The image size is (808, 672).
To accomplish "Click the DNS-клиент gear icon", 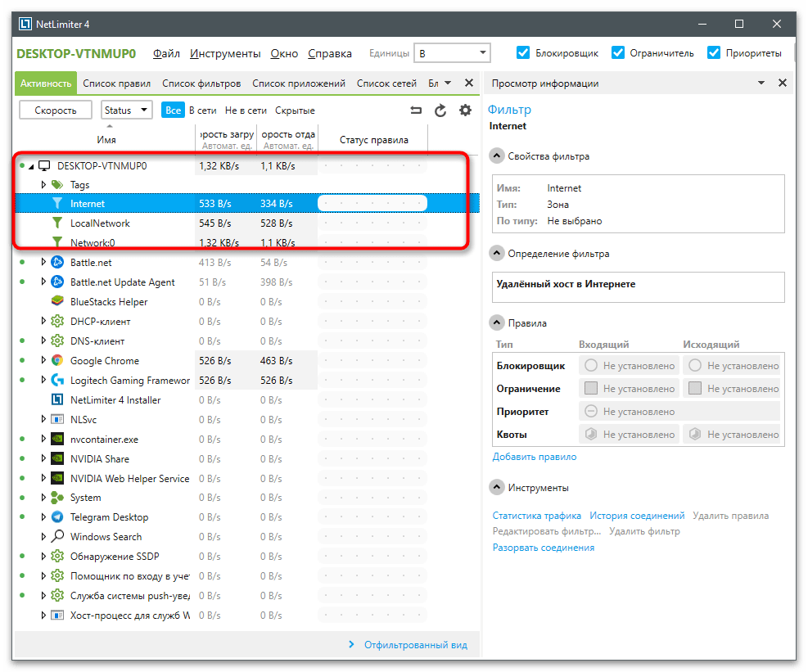I will [x=57, y=341].
